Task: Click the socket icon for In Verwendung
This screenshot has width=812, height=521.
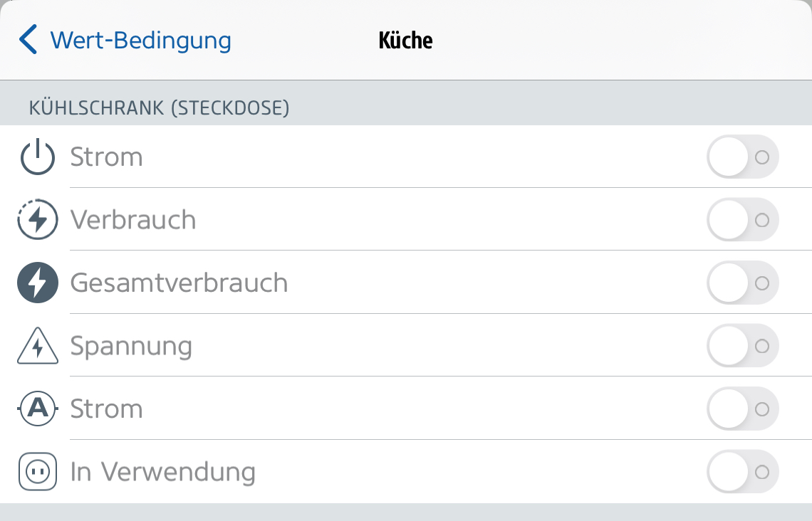Action: coord(37,471)
